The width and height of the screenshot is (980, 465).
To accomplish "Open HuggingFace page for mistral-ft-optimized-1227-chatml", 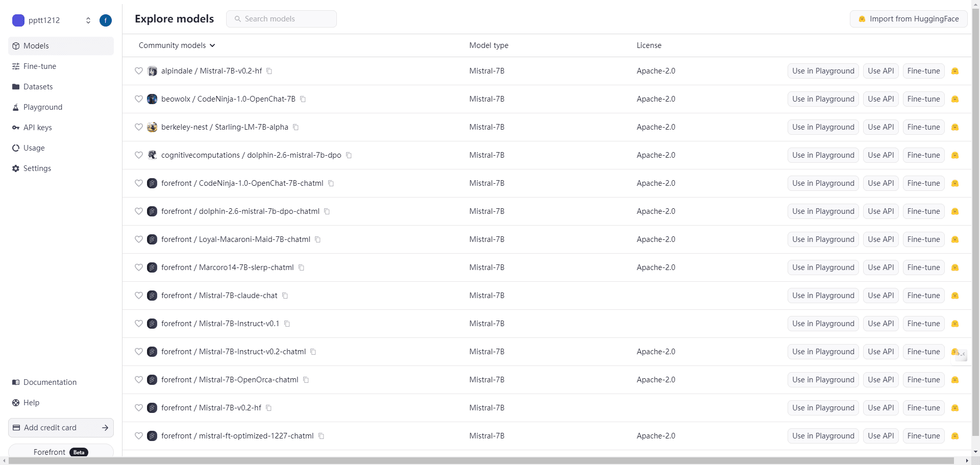I will pyautogui.click(x=955, y=436).
